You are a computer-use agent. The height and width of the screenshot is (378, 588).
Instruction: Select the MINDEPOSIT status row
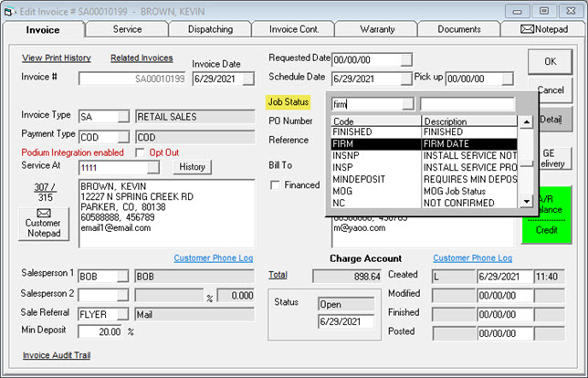point(424,179)
